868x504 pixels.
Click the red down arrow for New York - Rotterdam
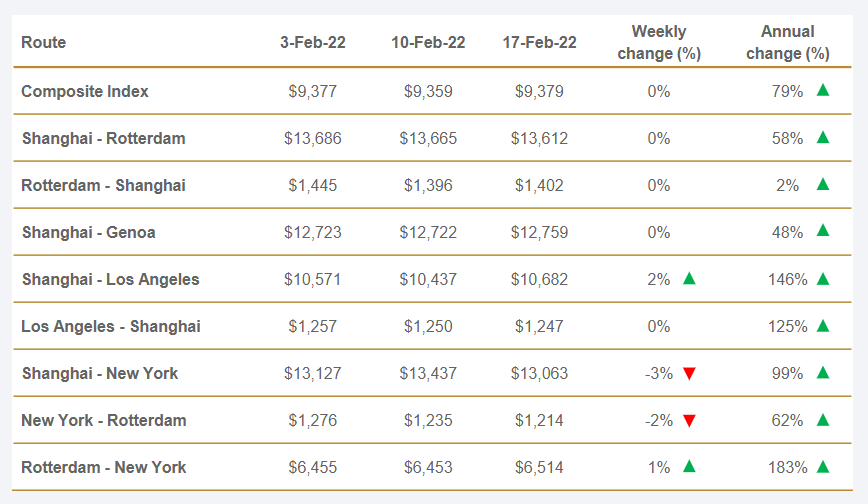(x=689, y=421)
